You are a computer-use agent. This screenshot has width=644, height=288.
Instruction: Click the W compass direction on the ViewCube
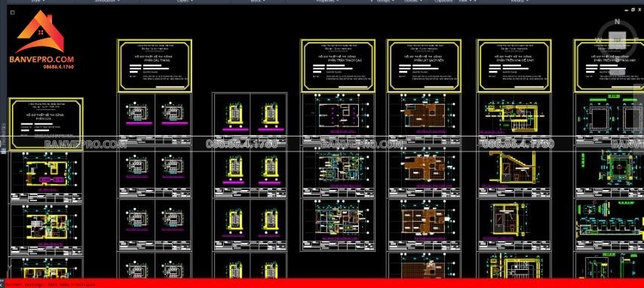click(599, 40)
